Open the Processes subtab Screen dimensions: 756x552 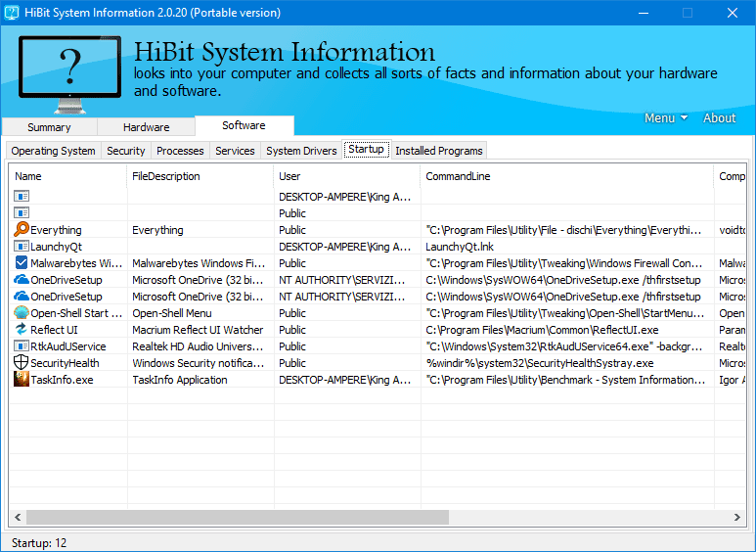[x=180, y=151]
